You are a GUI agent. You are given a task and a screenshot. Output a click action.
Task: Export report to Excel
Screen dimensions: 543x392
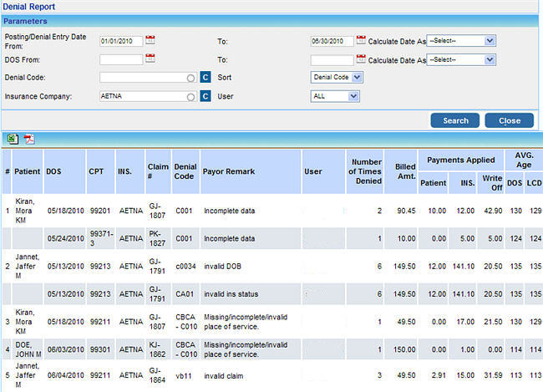13,139
